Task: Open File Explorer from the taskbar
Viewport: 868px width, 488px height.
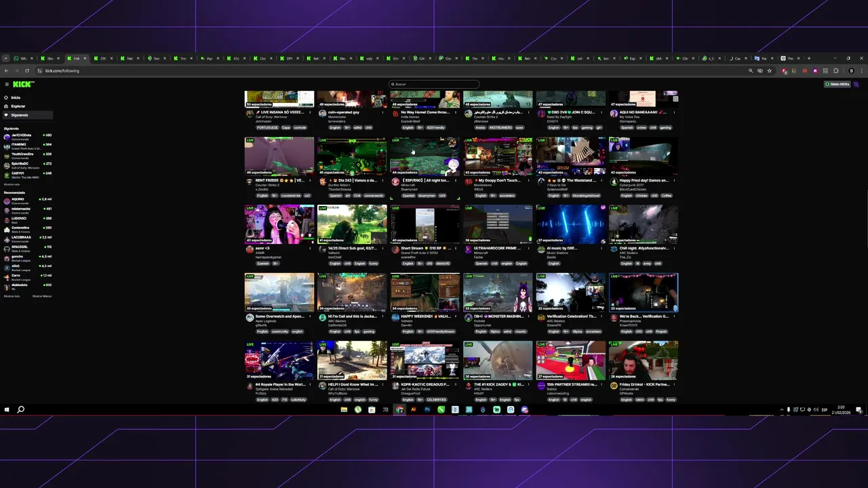Action: pos(344,409)
